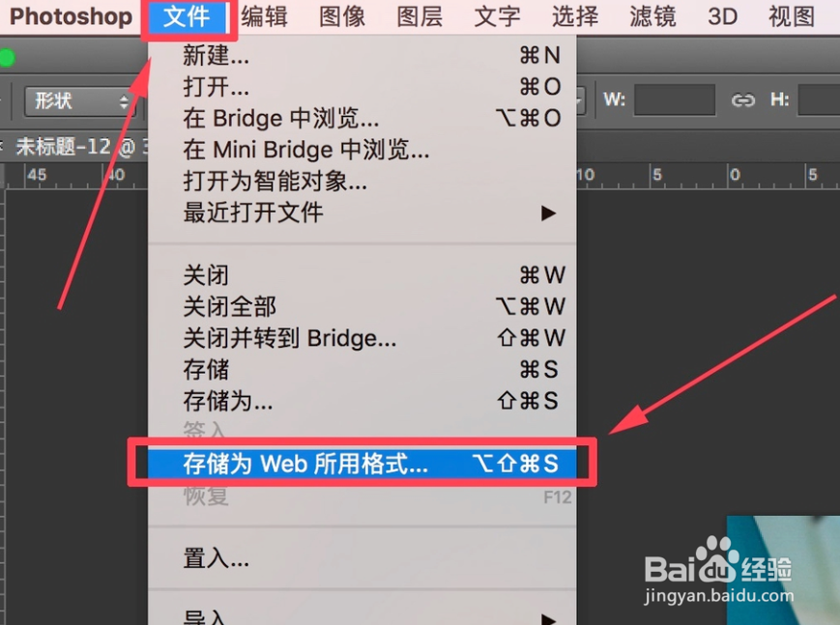Viewport: 840px width, 625px height.
Task: Click the link icon between W and H
Action: (743, 100)
